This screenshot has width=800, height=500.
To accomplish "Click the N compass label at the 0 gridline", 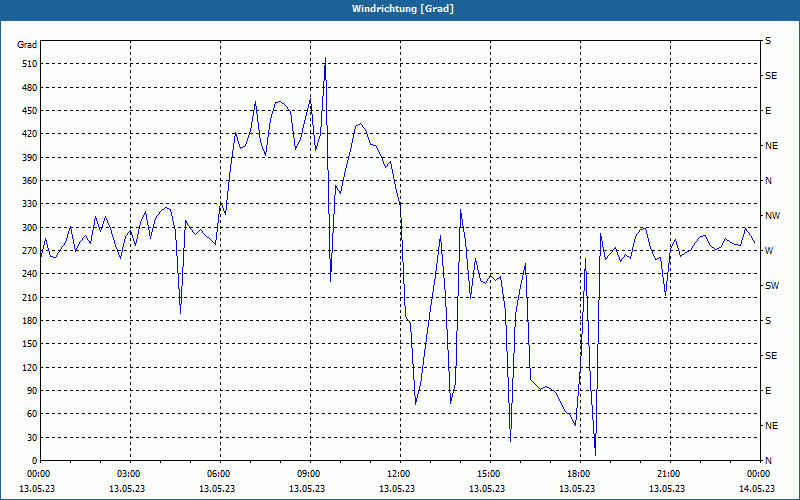I will pyautogui.click(x=769, y=461).
